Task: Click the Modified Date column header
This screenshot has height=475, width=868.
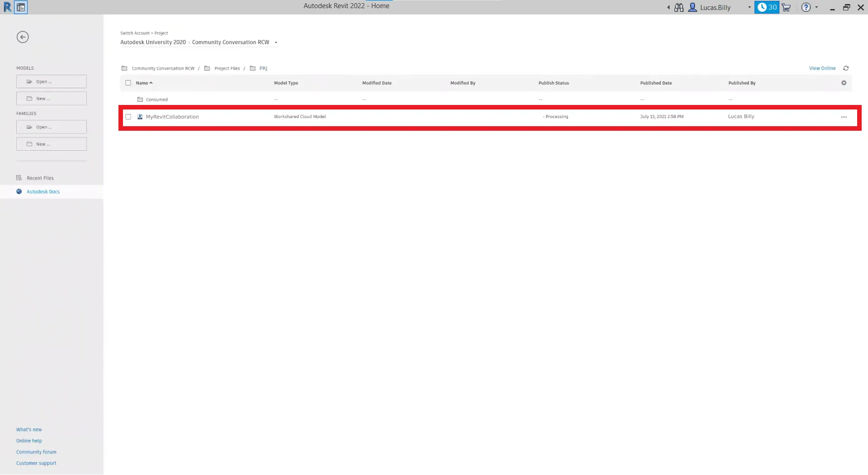Action: [377, 83]
